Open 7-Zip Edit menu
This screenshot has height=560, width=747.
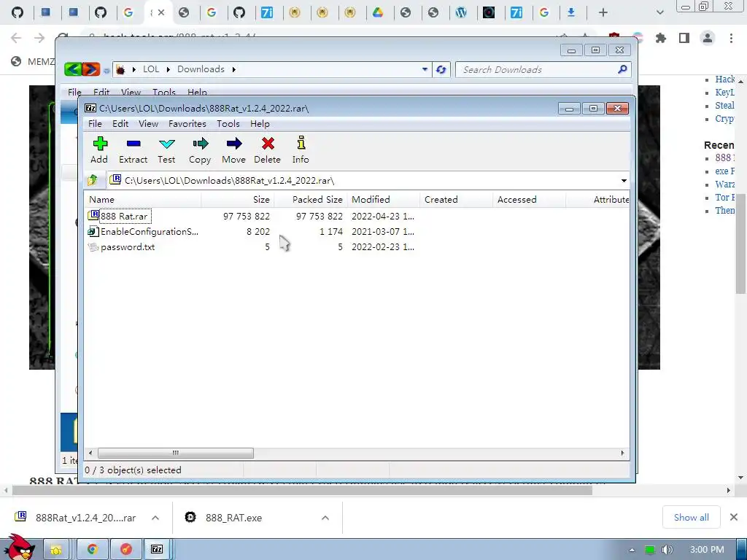pos(120,124)
